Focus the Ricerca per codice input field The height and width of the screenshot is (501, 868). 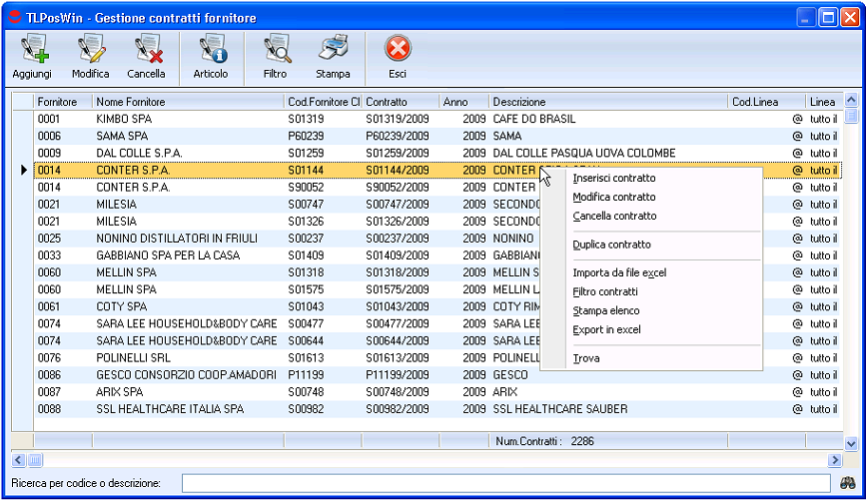point(504,483)
